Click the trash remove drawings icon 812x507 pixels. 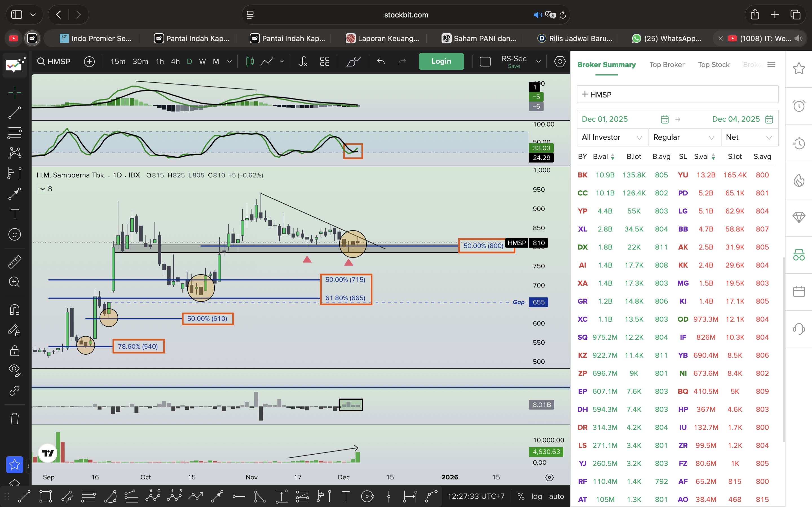click(14, 418)
